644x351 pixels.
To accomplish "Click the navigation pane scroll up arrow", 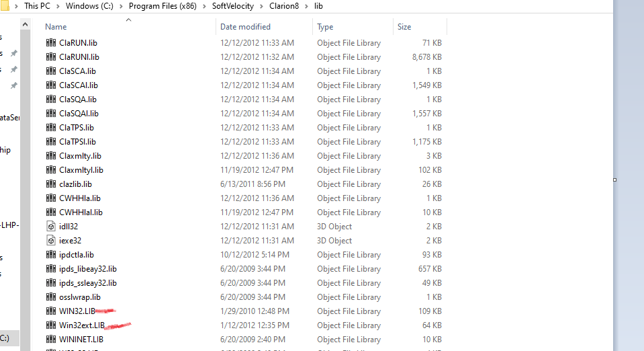I will 26,25.
